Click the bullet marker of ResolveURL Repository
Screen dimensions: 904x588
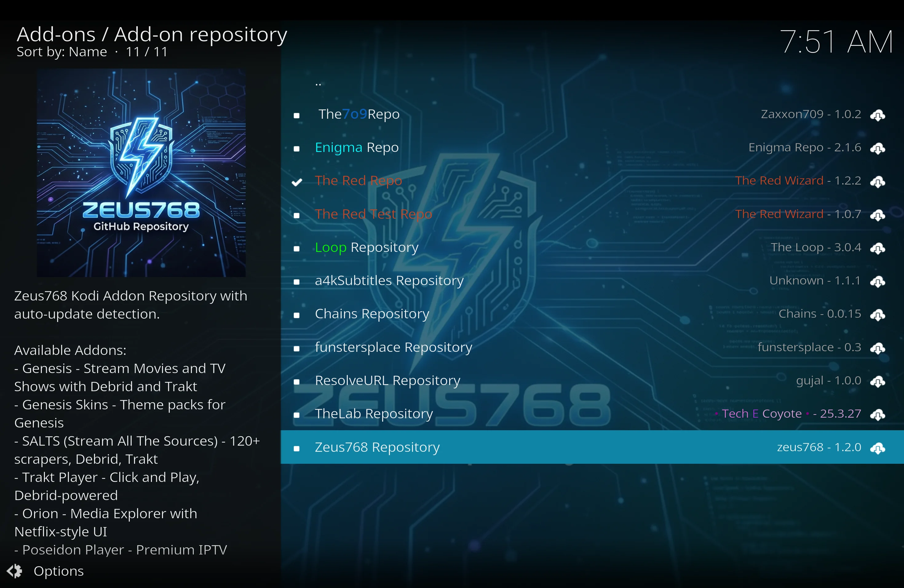pos(297,382)
